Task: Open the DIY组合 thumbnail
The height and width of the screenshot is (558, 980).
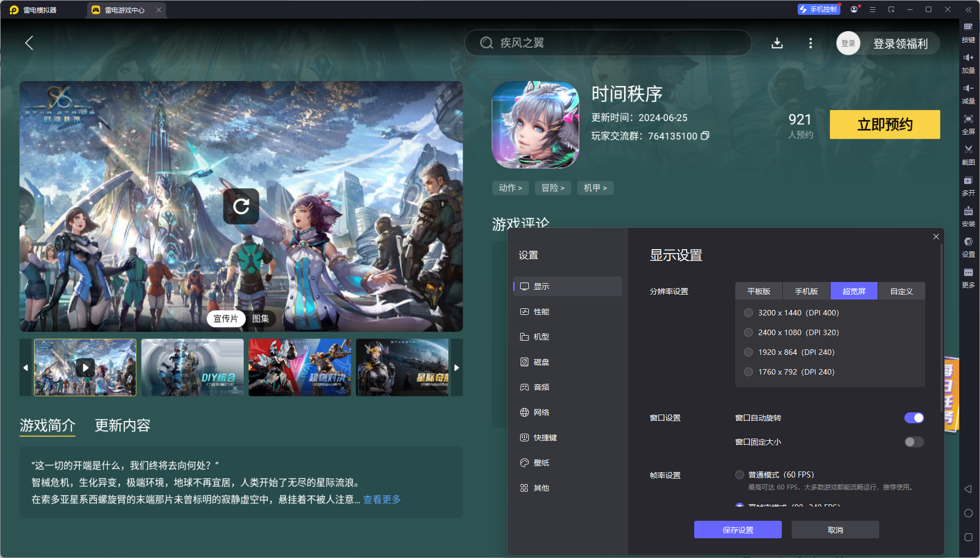Action: pos(192,367)
